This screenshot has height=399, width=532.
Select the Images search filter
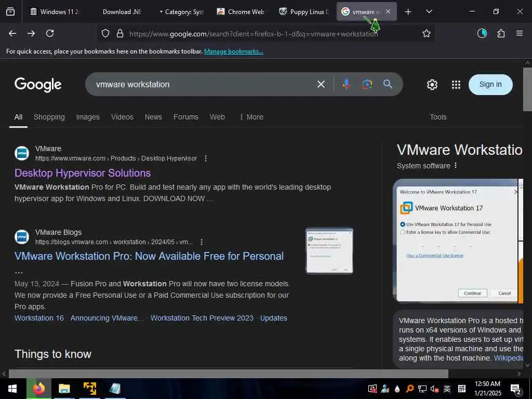(x=88, y=117)
